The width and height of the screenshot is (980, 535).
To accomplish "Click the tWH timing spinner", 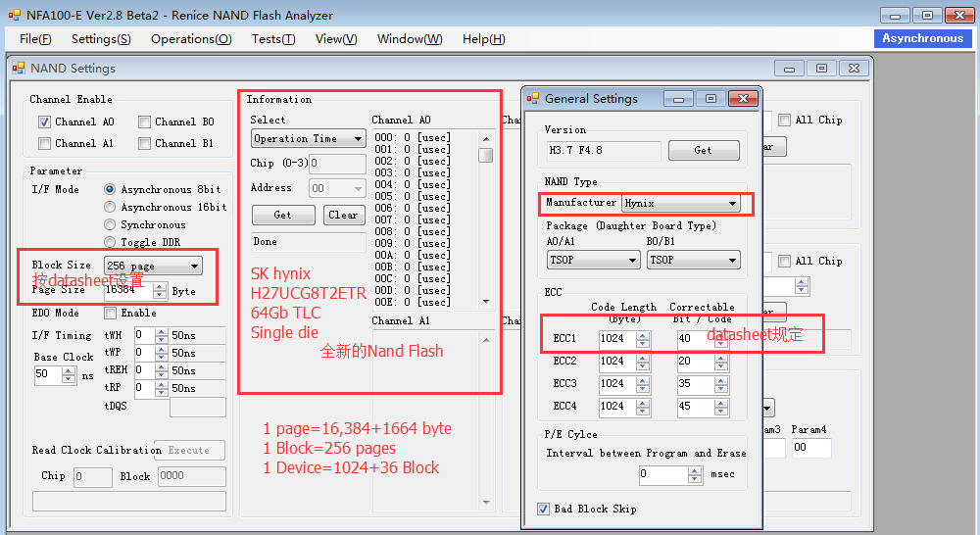I will 162,336.
